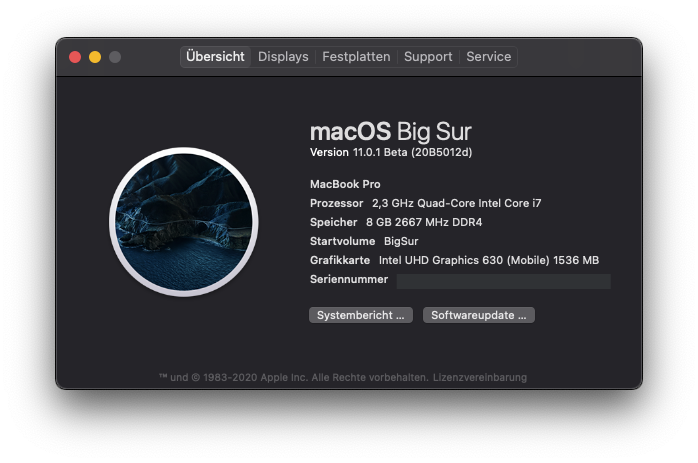Select processor value 2,3 GHz Quad-Core Intel Core i7
The height and width of the screenshot is (463, 698).
tap(457, 203)
